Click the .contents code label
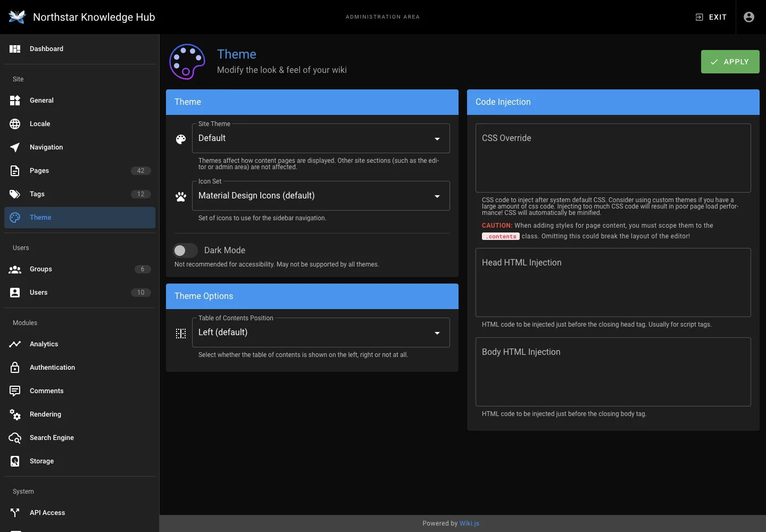Screen dimensions: 766x532 [501, 236]
